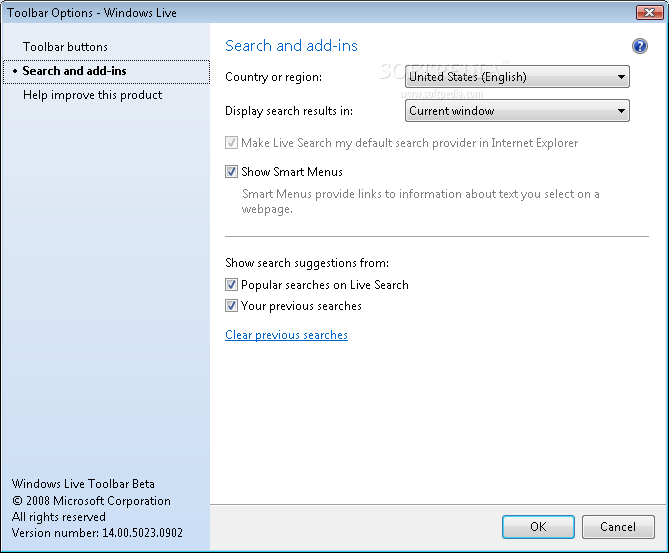
Task: Open Help improve this product page
Action: click(93, 95)
